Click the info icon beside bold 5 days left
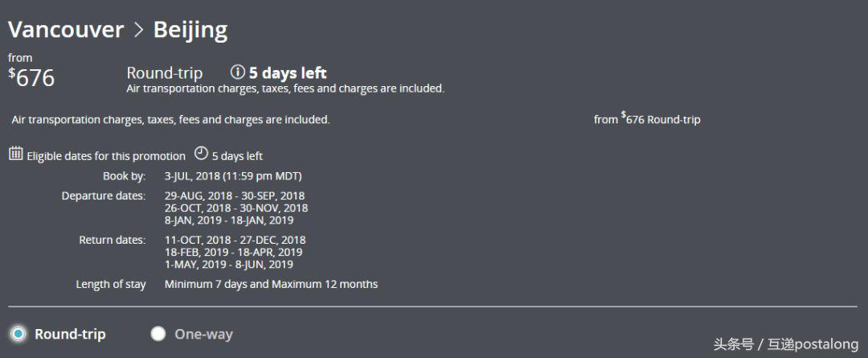This screenshot has height=358, width=868. (237, 72)
